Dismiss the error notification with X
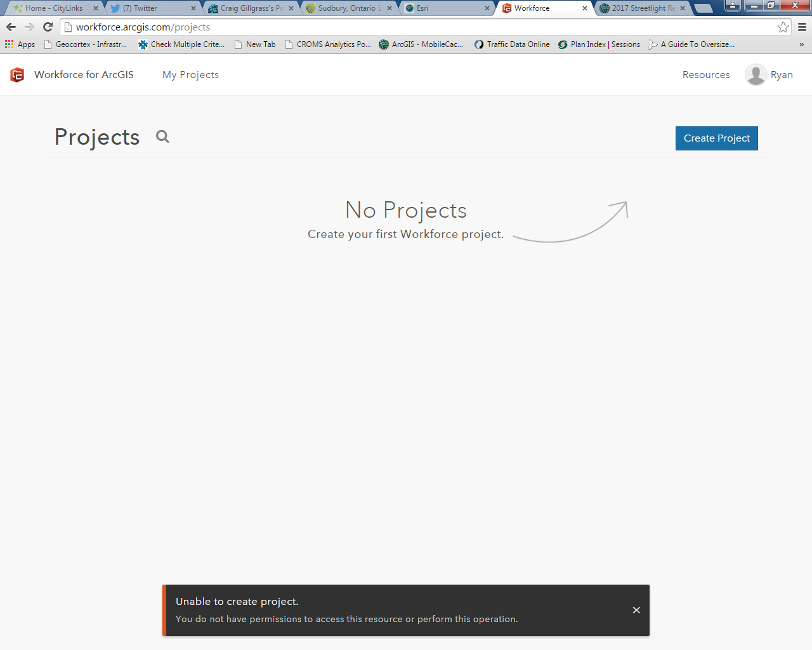The height and width of the screenshot is (650, 812). click(x=636, y=610)
